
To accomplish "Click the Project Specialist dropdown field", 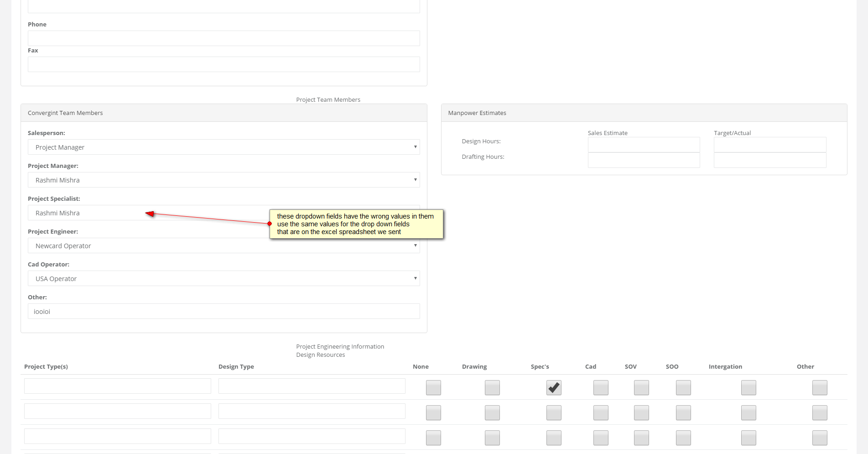I will (91, 213).
